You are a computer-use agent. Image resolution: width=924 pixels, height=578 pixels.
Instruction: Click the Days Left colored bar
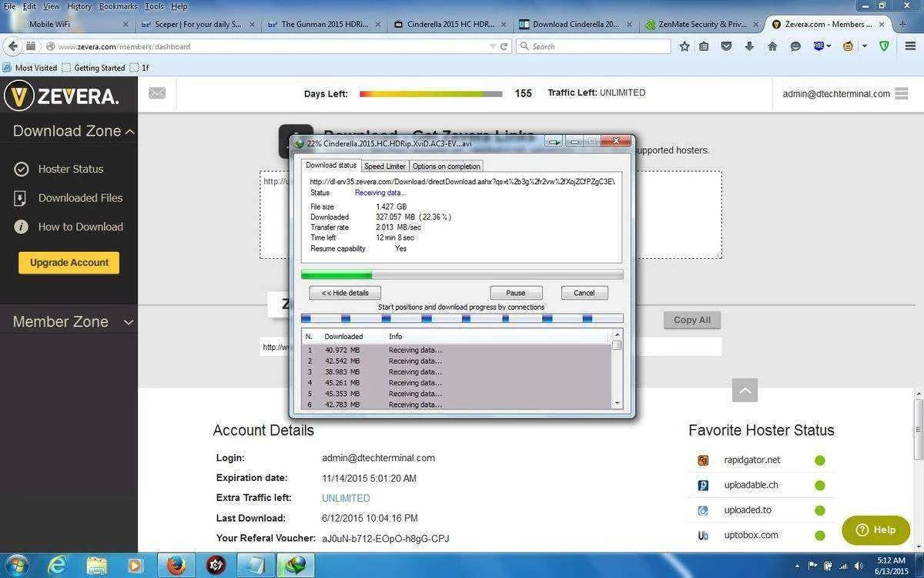pyautogui.click(x=430, y=94)
